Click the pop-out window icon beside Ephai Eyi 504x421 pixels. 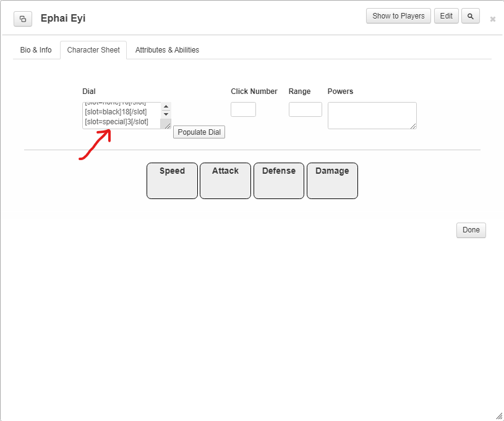pyautogui.click(x=23, y=19)
